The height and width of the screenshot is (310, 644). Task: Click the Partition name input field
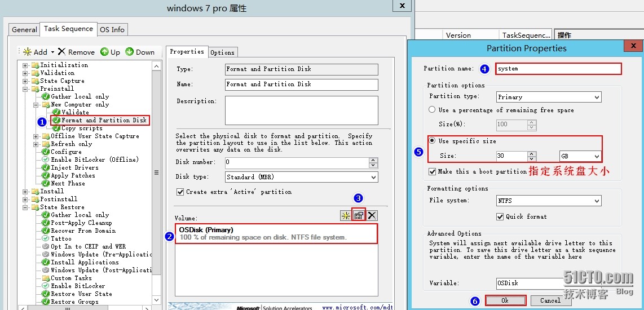click(x=559, y=69)
